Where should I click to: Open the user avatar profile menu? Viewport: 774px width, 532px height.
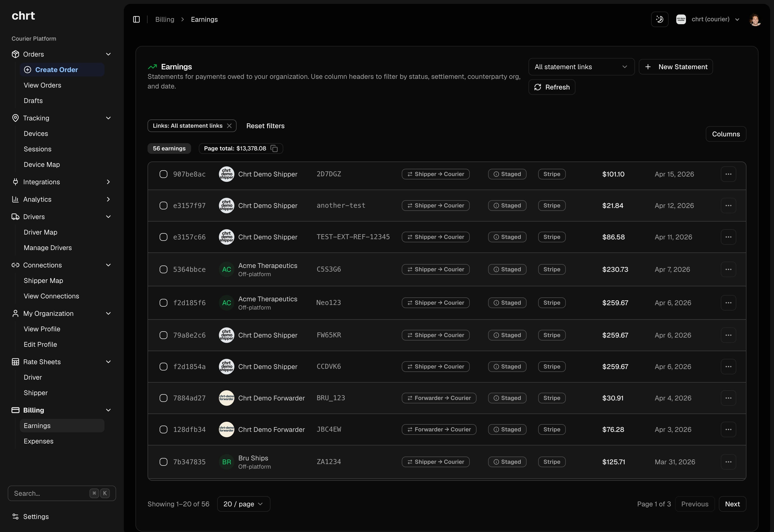[755, 19]
